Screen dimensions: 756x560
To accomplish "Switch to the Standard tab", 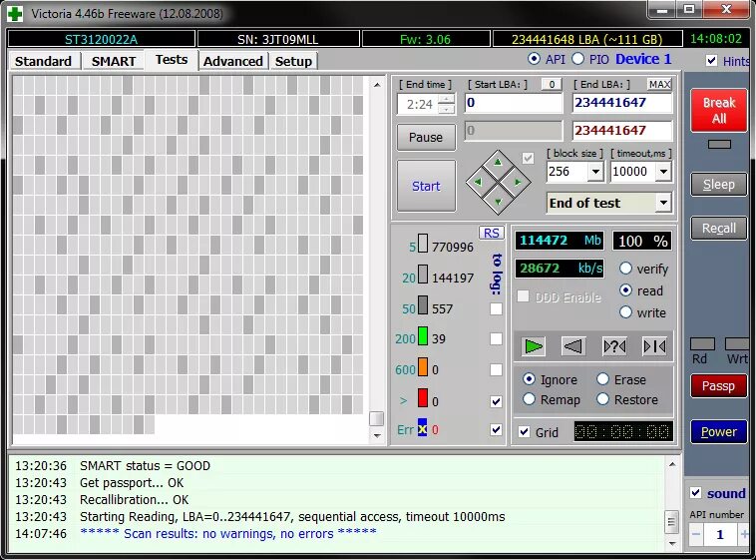I will [43, 61].
